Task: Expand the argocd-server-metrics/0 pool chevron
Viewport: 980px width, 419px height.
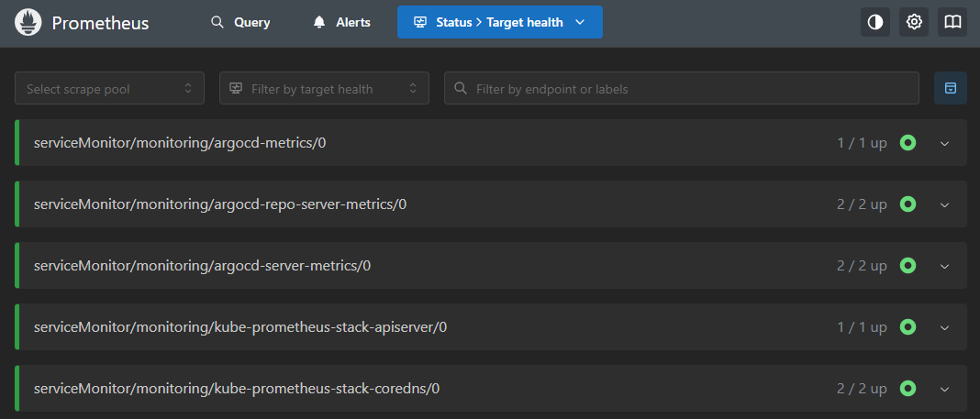Action: (x=945, y=266)
